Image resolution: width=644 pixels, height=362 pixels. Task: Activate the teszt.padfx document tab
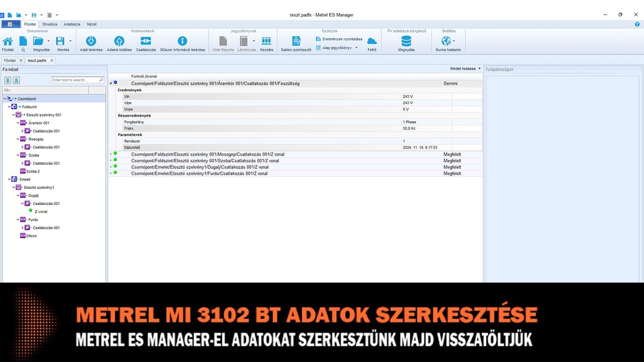tap(37, 60)
